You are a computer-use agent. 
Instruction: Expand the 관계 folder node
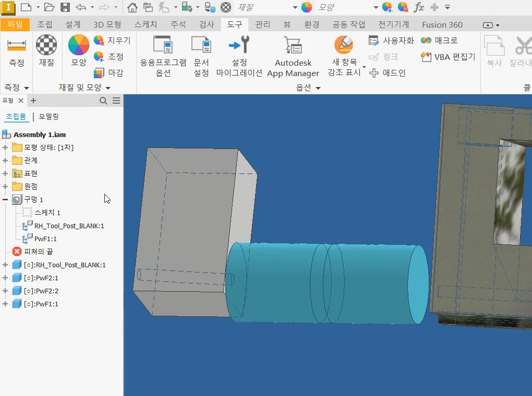pos(6,160)
